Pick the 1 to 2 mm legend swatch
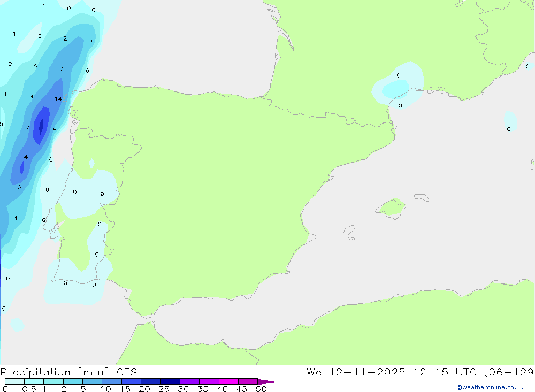The height and width of the screenshot is (392, 535). point(53,381)
